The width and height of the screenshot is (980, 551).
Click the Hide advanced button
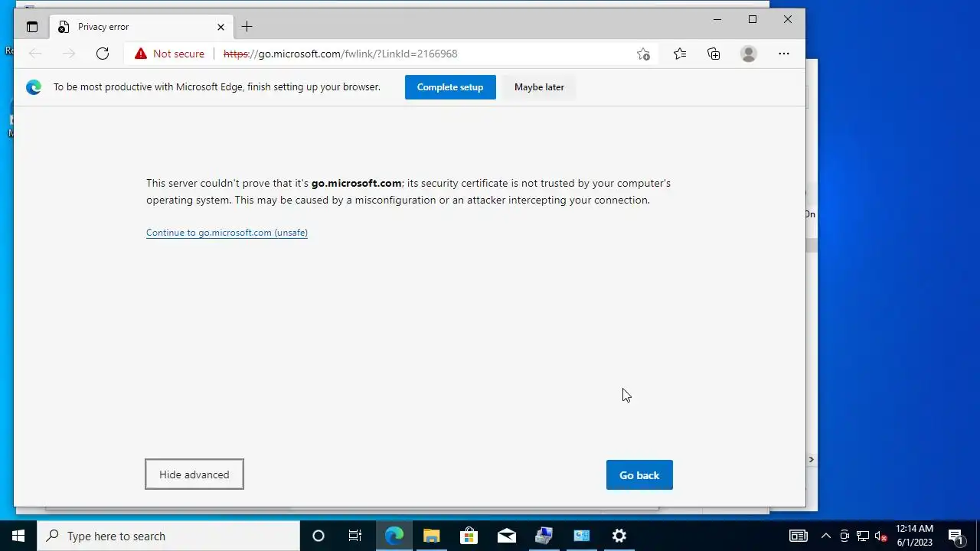point(194,474)
